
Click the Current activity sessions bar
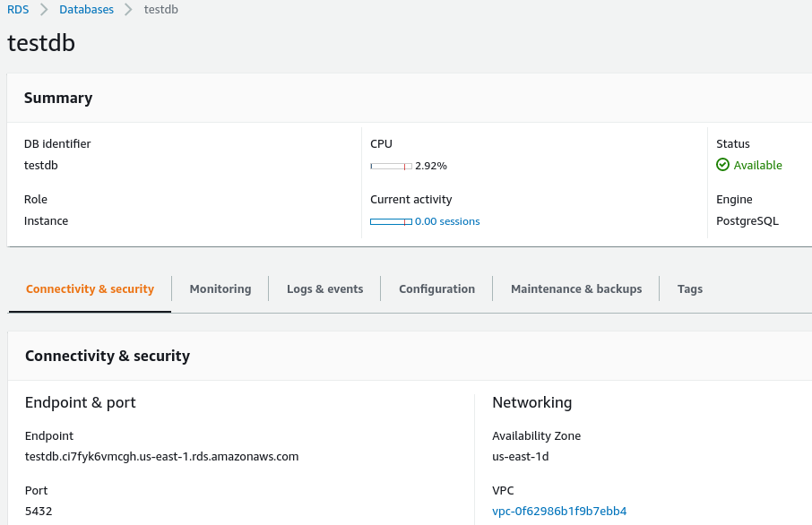(x=391, y=221)
